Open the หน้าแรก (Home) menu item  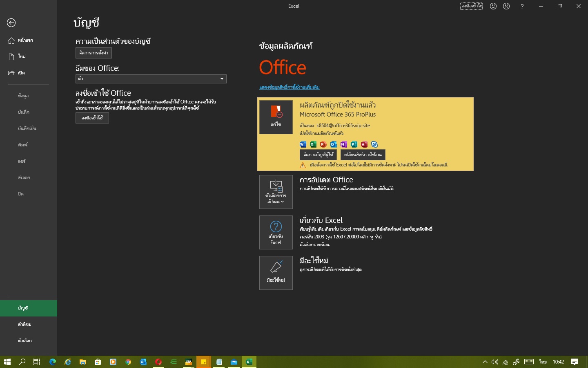pos(29,40)
